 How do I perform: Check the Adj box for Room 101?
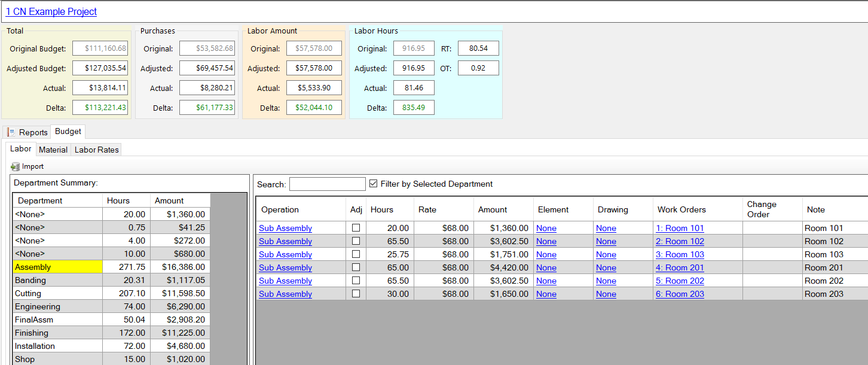(356, 228)
